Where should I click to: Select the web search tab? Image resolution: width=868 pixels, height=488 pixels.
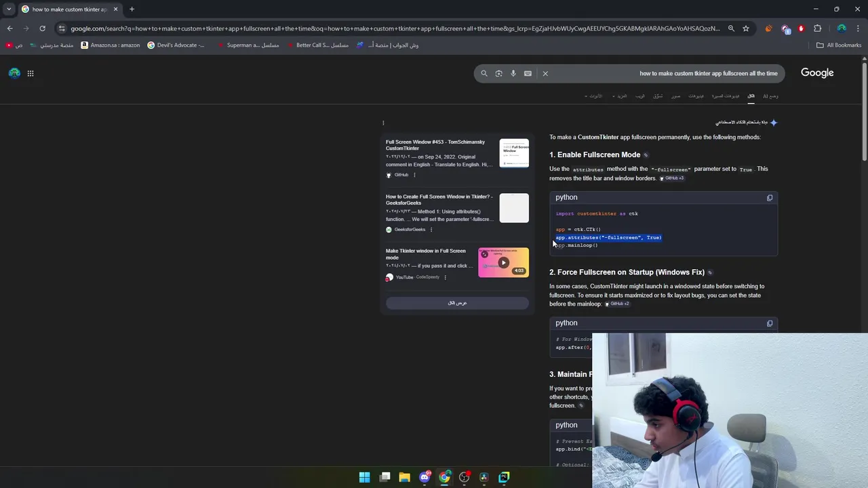pyautogui.click(x=640, y=96)
